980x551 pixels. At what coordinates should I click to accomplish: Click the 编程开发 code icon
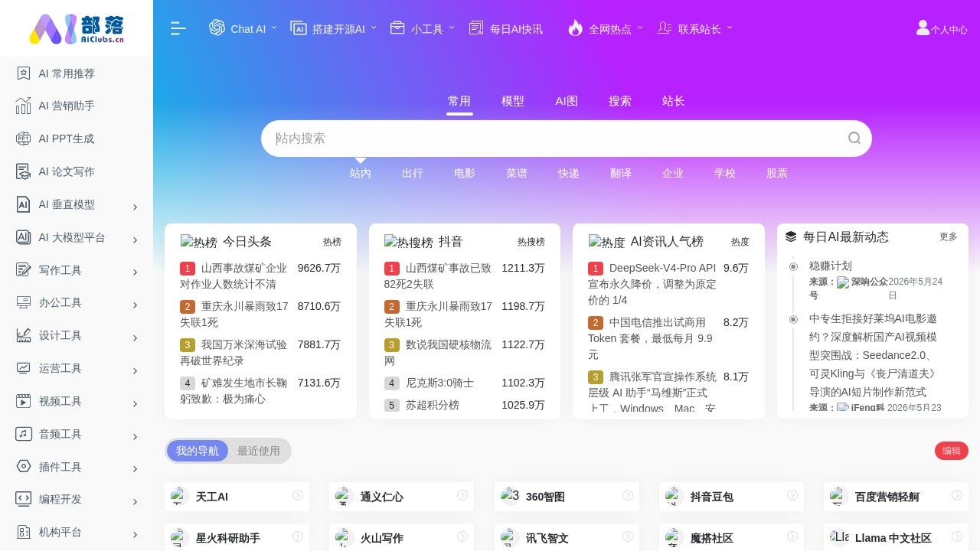pos(24,499)
